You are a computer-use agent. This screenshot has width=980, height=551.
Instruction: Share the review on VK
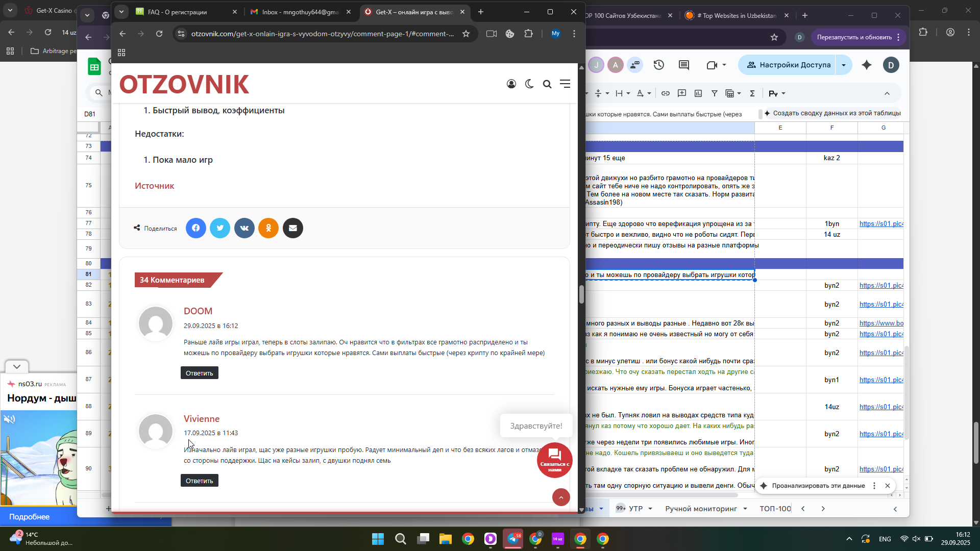pyautogui.click(x=244, y=228)
